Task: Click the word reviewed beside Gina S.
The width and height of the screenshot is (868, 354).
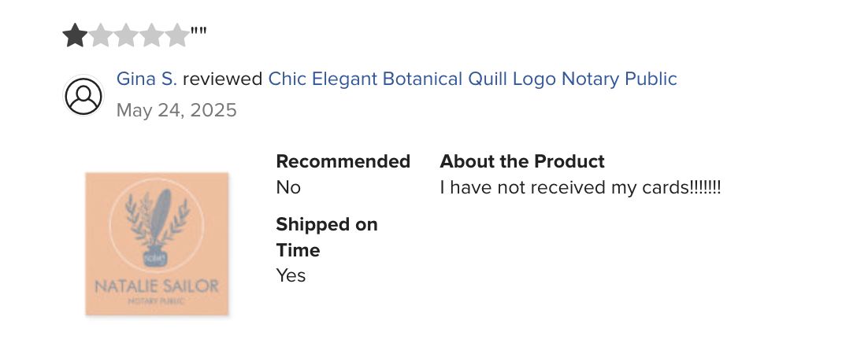Action: click(x=223, y=79)
